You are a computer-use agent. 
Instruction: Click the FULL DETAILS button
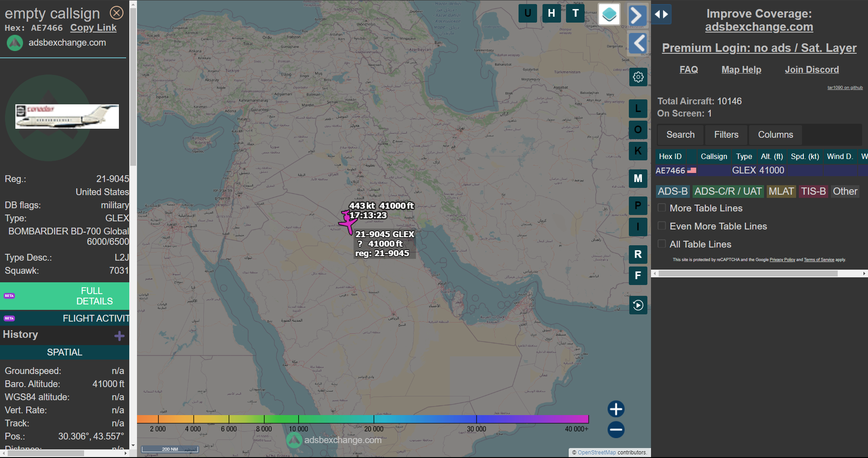point(65,296)
